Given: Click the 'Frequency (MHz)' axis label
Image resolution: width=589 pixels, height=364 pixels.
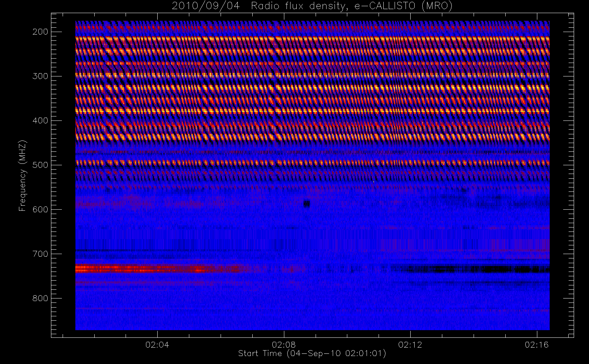Looking at the screenshot, I should click(23, 176).
